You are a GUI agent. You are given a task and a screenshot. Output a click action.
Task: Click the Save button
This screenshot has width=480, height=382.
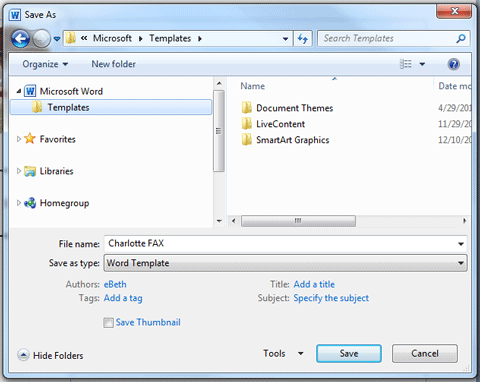(x=349, y=353)
